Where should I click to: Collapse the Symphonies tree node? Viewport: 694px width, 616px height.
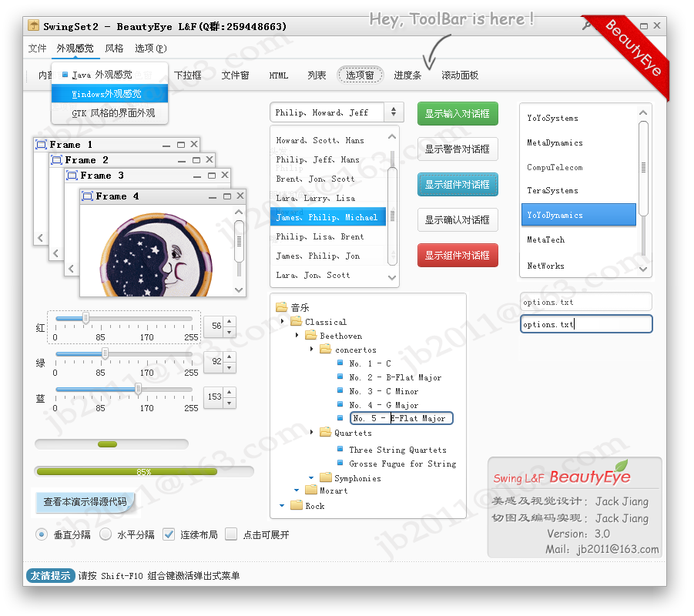[311, 477]
